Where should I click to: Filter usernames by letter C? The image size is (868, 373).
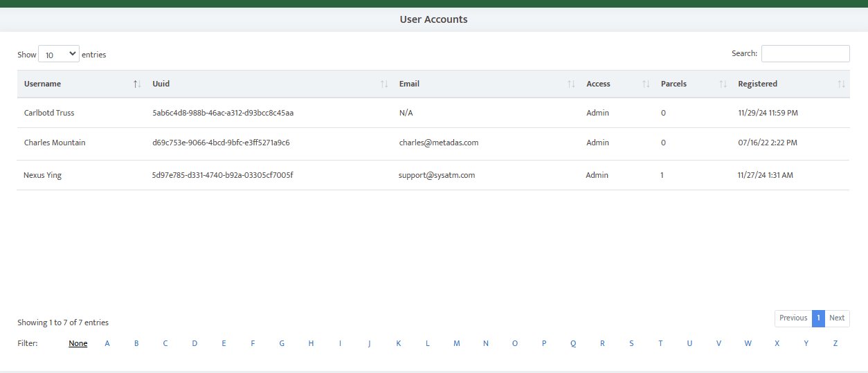point(165,343)
